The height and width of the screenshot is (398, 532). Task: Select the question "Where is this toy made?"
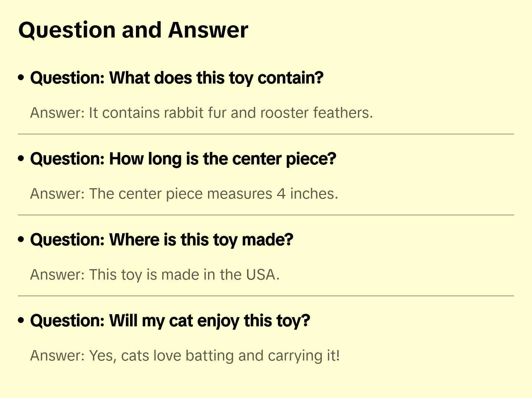point(162,240)
